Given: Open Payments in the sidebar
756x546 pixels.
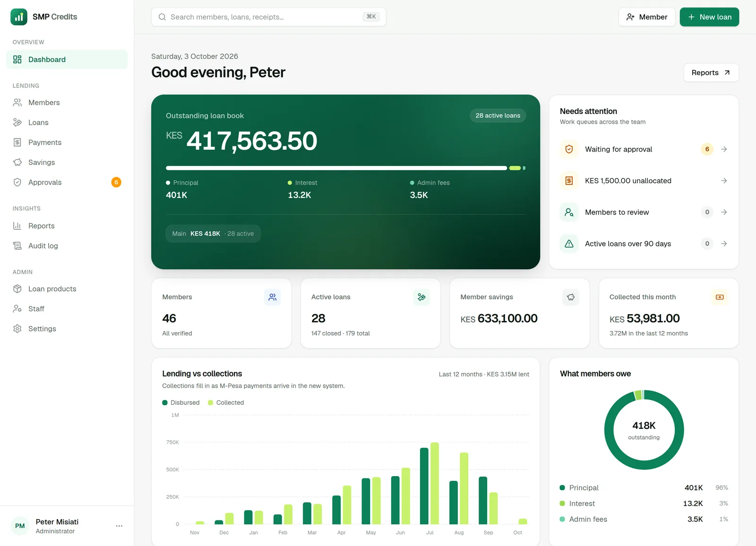Looking at the screenshot, I should (67, 142).
